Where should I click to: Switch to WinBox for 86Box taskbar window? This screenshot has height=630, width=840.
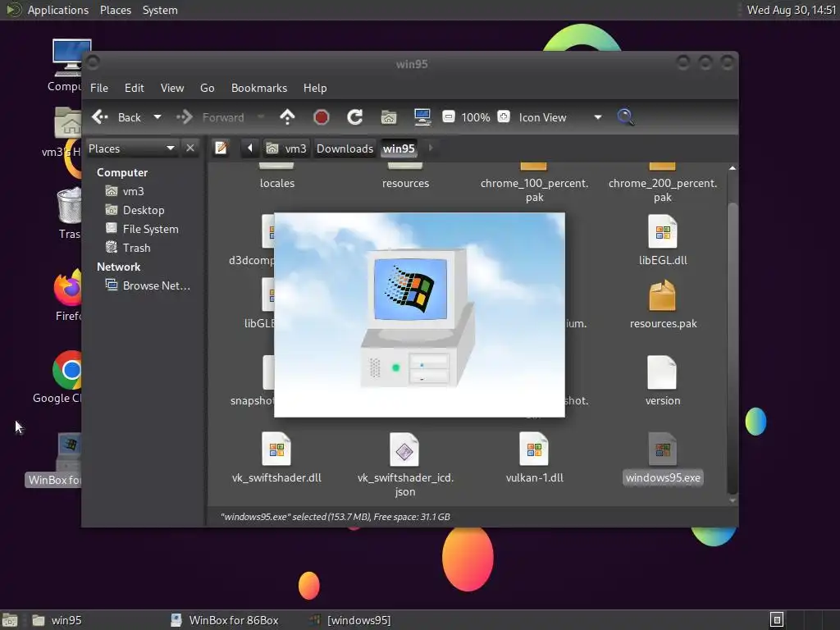tap(225, 620)
